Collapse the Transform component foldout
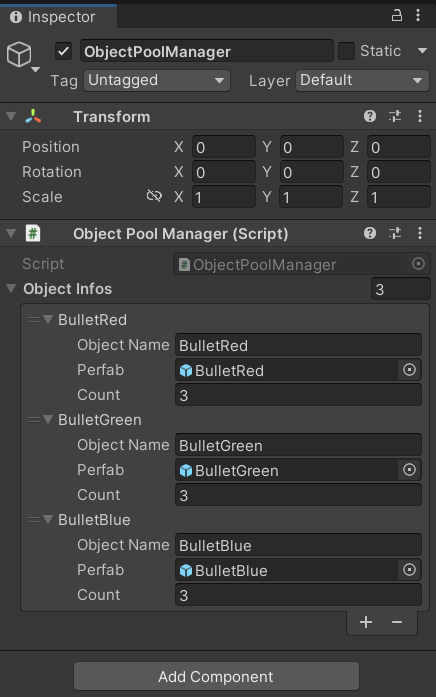436x697 pixels. coord(11,116)
